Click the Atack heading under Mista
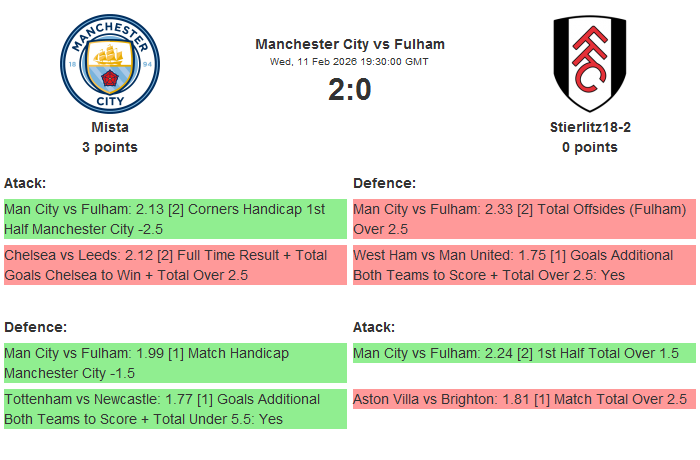700x460 pixels. click(25, 183)
